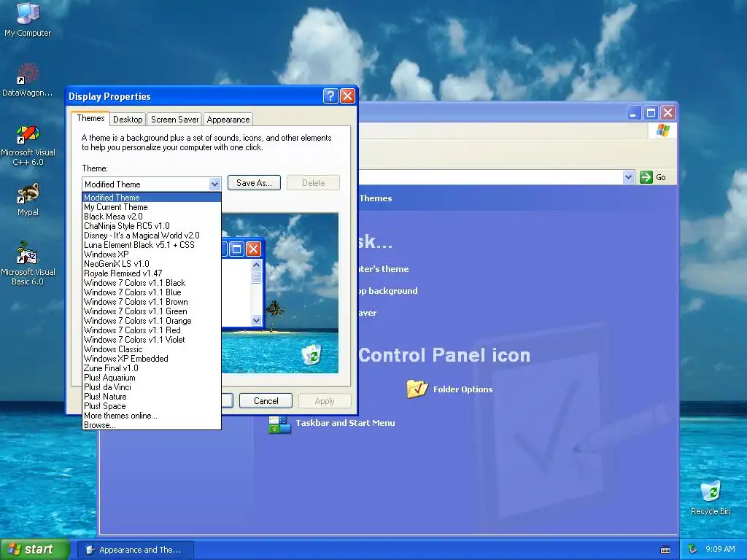
Task: Select Windows 7 Colors v1.1 Red
Action: pos(152,330)
